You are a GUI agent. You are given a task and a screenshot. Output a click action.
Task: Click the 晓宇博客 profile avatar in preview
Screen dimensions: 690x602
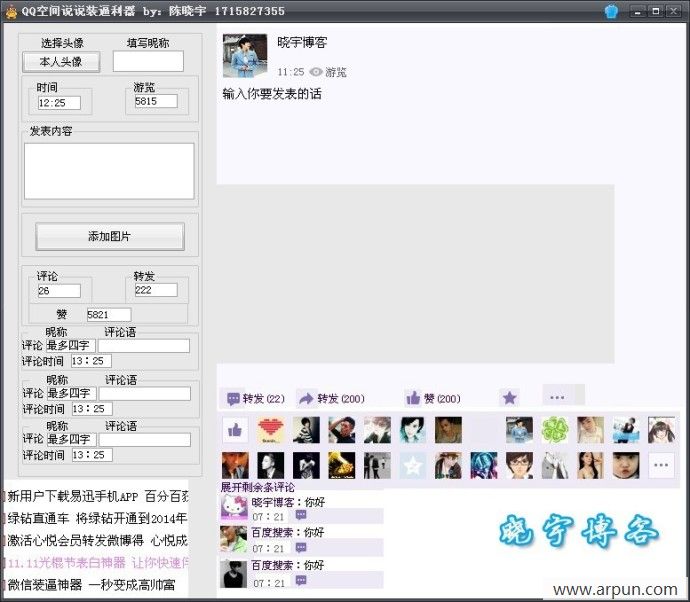click(245, 56)
